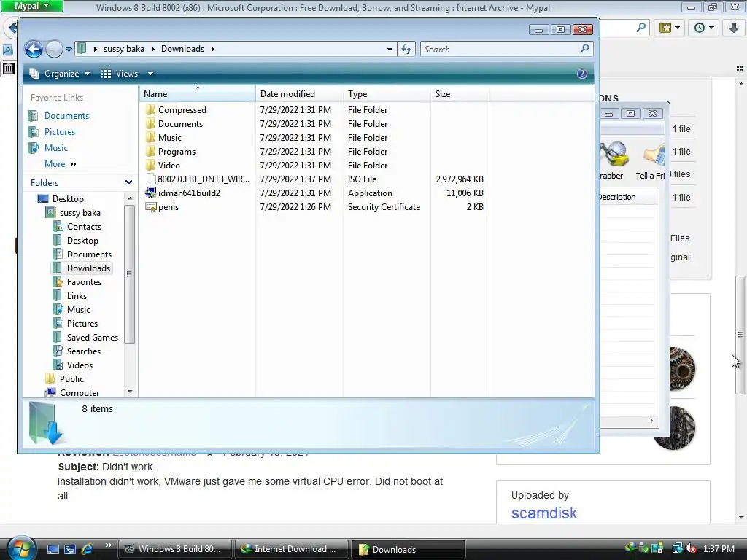Open the Organize menu
747x560 pixels.
(x=60, y=74)
